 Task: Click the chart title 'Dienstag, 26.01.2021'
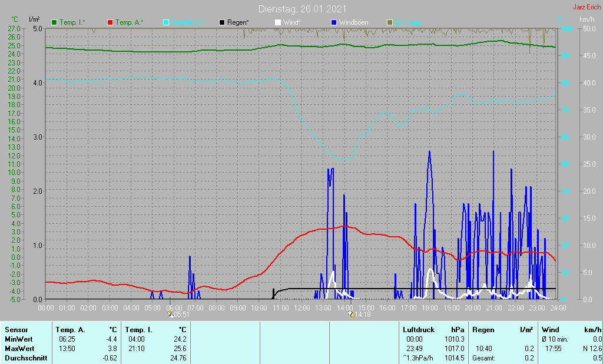[x=302, y=9]
